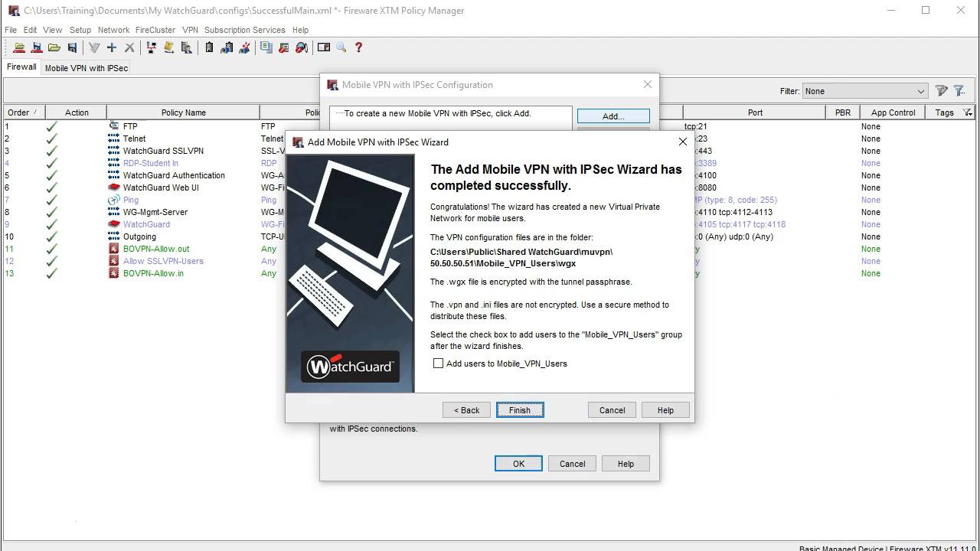The image size is (980, 551).
Task: Click the red question mark help icon
Action: [x=358, y=47]
